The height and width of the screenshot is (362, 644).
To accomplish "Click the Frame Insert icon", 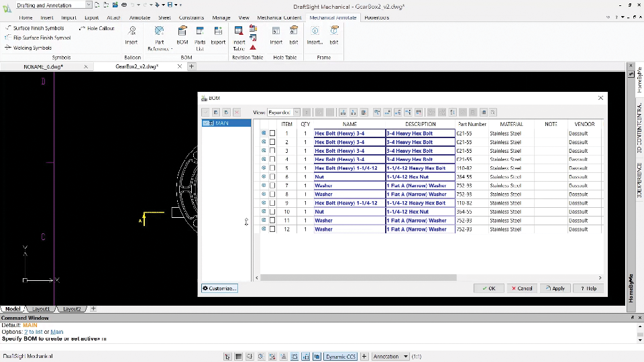I will (315, 32).
